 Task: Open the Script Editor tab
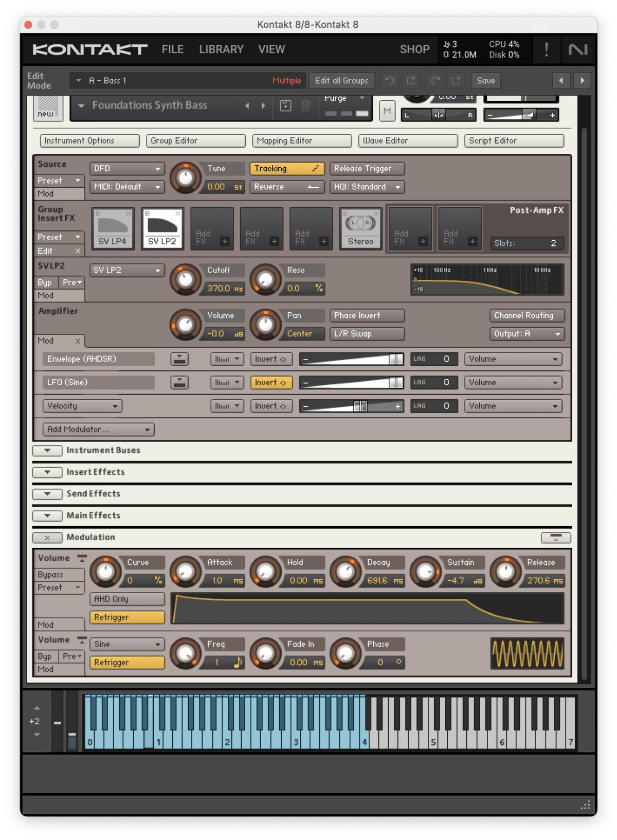(x=514, y=141)
